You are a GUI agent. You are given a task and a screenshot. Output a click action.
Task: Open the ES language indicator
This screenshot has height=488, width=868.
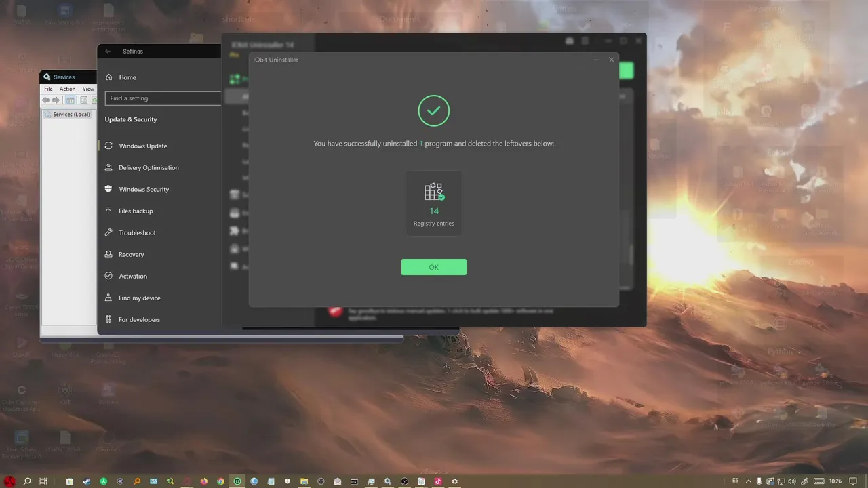point(736,481)
